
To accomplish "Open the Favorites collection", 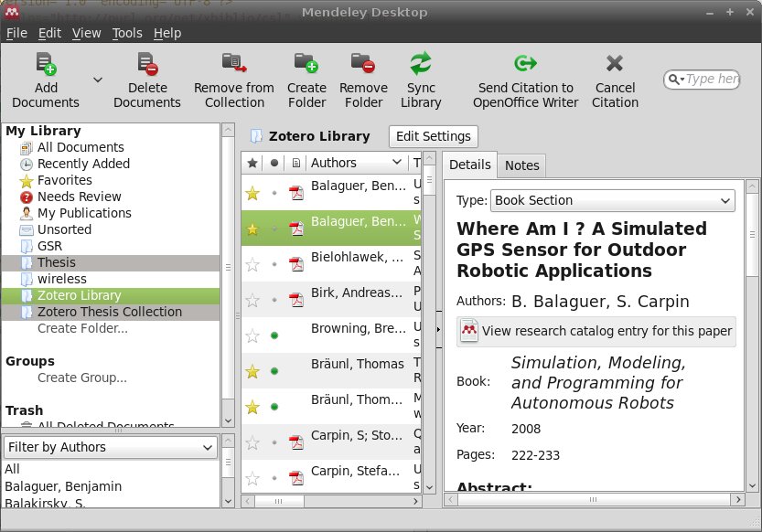I will (65, 180).
